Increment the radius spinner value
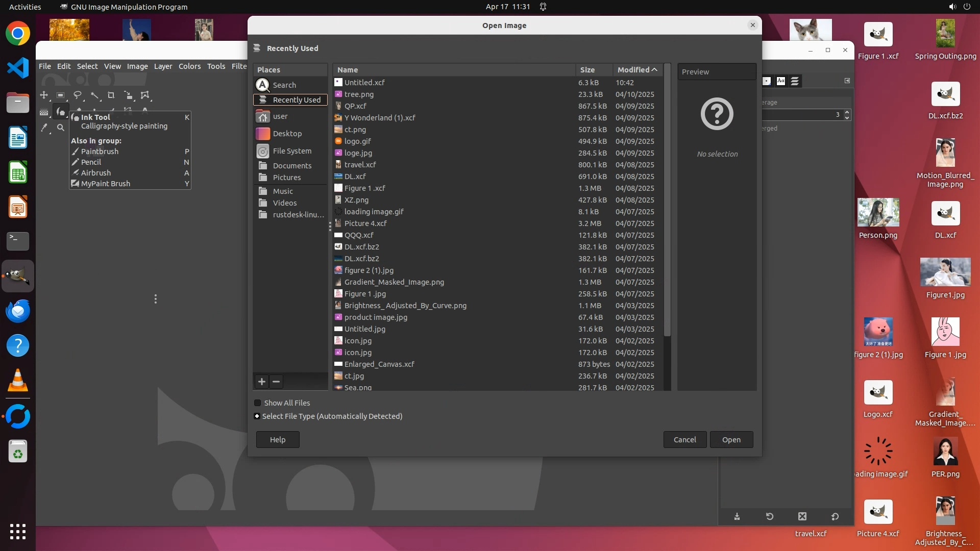The image size is (980, 551). coord(847,112)
